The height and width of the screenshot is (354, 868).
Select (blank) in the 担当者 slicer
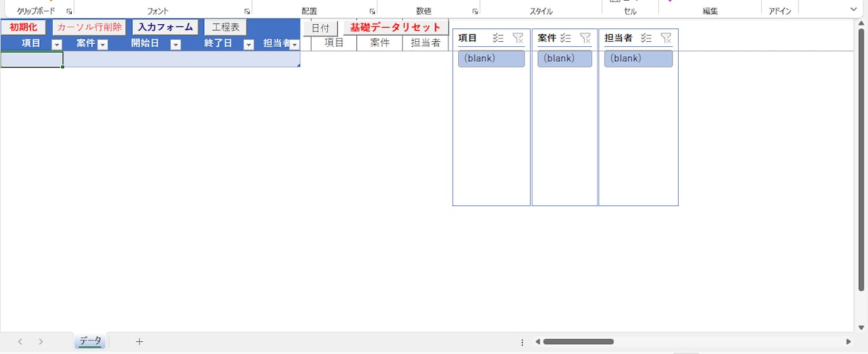(638, 59)
